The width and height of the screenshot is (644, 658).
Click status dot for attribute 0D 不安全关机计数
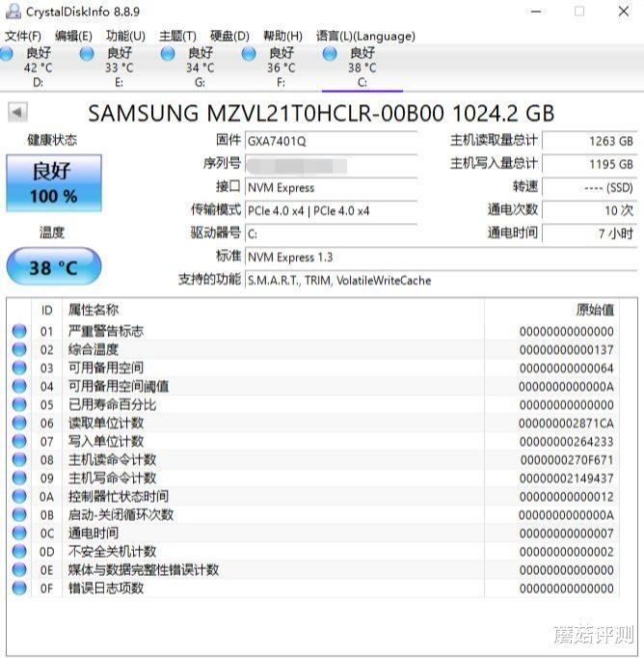click(x=19, y=552)
